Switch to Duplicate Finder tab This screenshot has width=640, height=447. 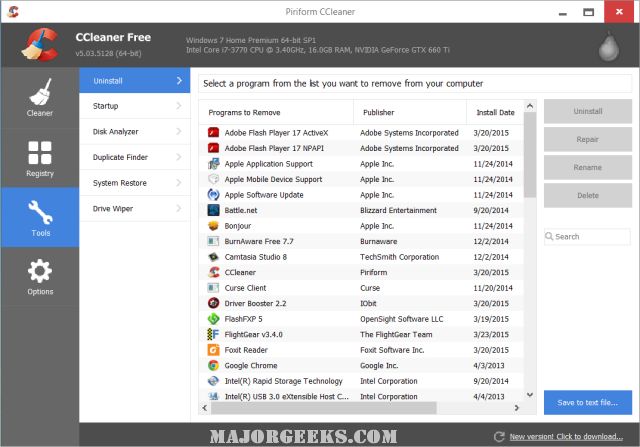pos(135,157)
